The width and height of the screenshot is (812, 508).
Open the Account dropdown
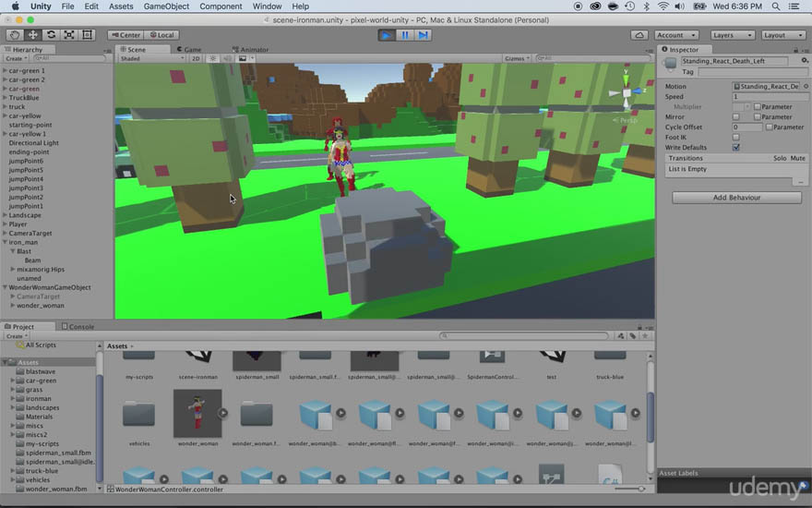(676, 35)
